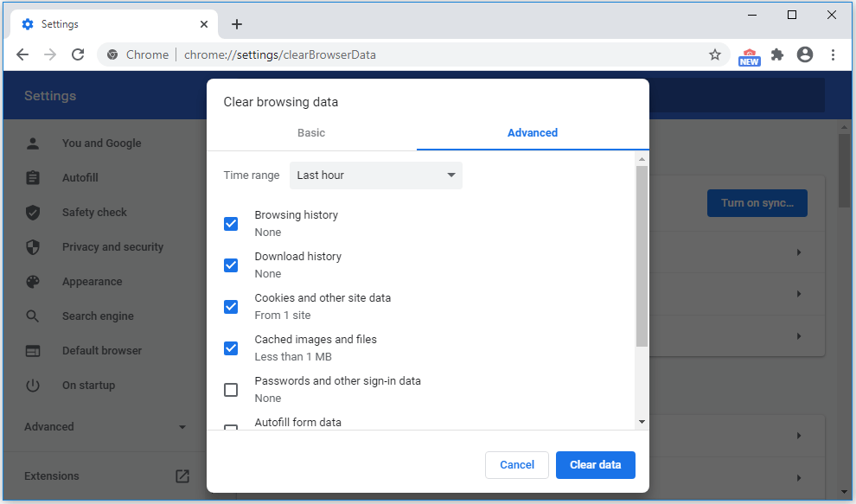Click the Autofill clipboard icon
This screenshot has height=504, width=856.
[33, 177]
